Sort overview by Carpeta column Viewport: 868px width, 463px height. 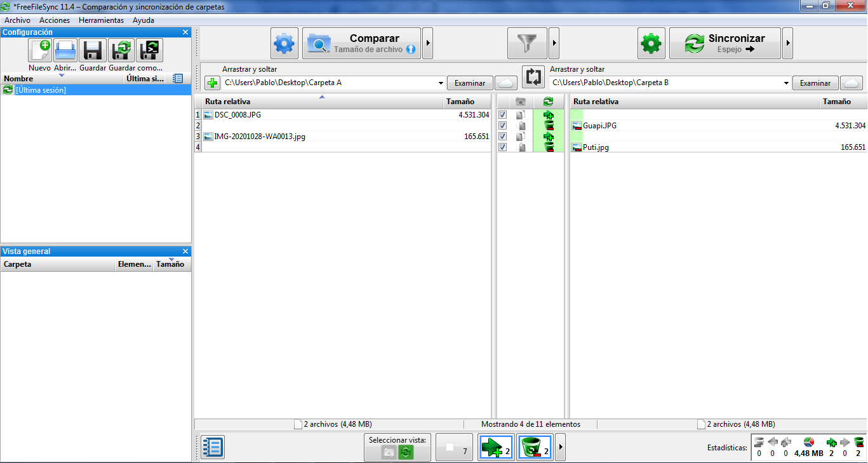click(x=58, y=264)
